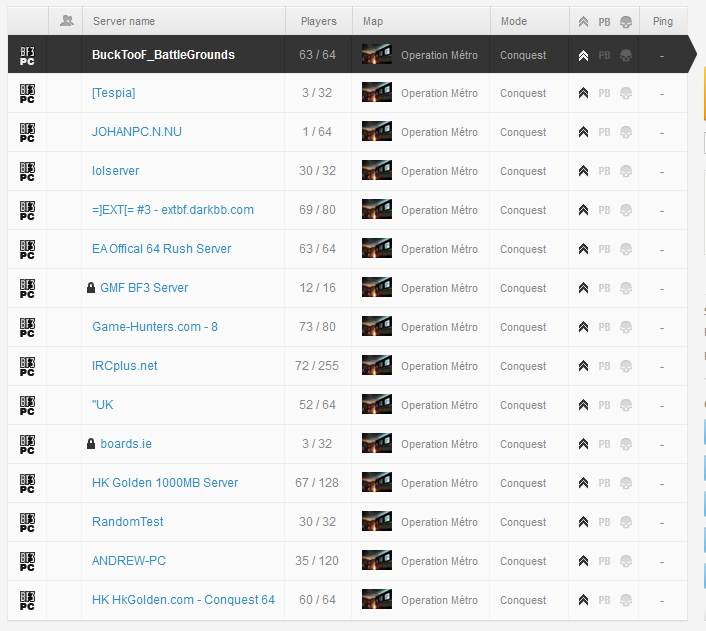The image size is (706, 631).
Task: Click the BF3 PC icon in the lolserver row
Action: [x=27, y=171]
